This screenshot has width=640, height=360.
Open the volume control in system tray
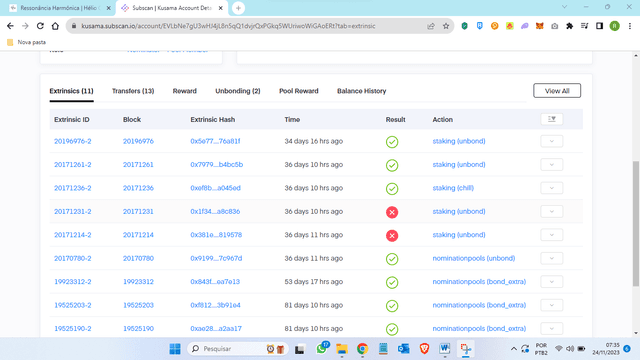570,349
